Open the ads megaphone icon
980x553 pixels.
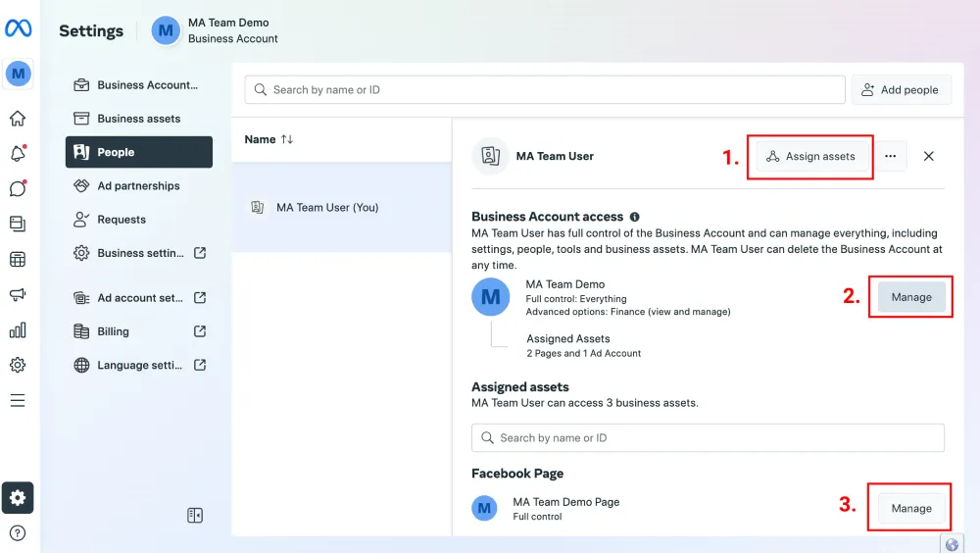pyautogui.click(x=18, y=294)
